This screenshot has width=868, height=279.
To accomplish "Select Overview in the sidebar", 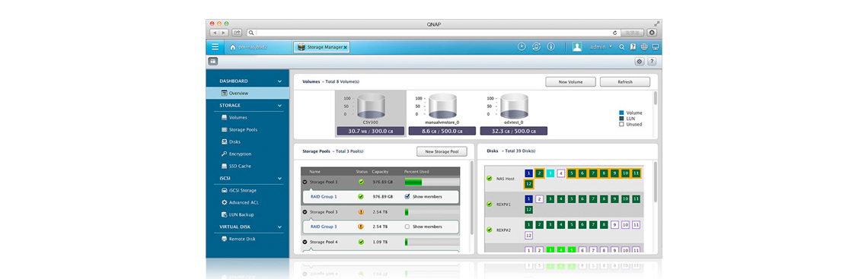I will click(x=247, y=93).
